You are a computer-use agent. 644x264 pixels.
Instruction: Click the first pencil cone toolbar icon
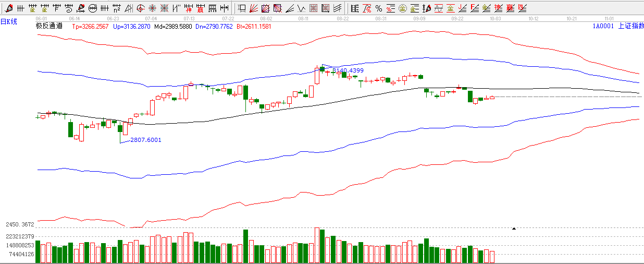(8, 8)
